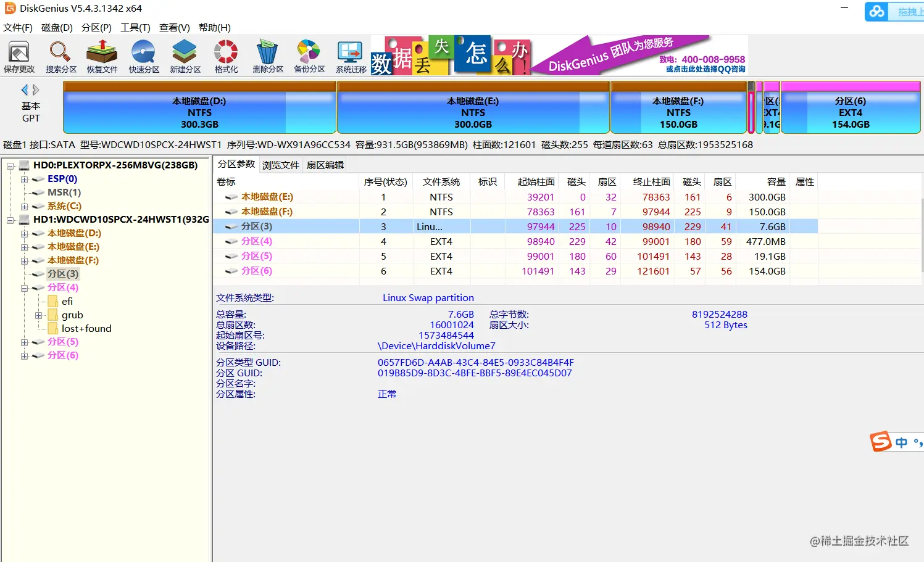Click the partition GUID 019B85D9 value
The height and width of the screenshot is (562, 924).
coord(475,373)
